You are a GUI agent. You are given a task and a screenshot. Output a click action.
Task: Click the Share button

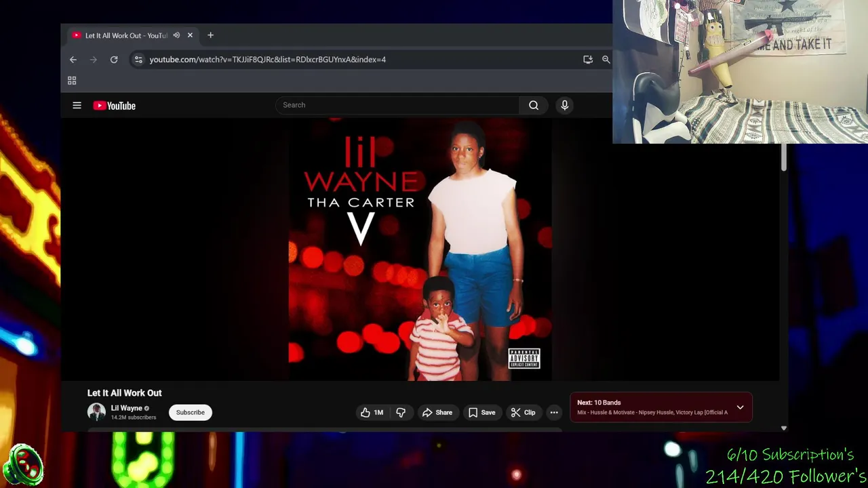tap(437, 412)
